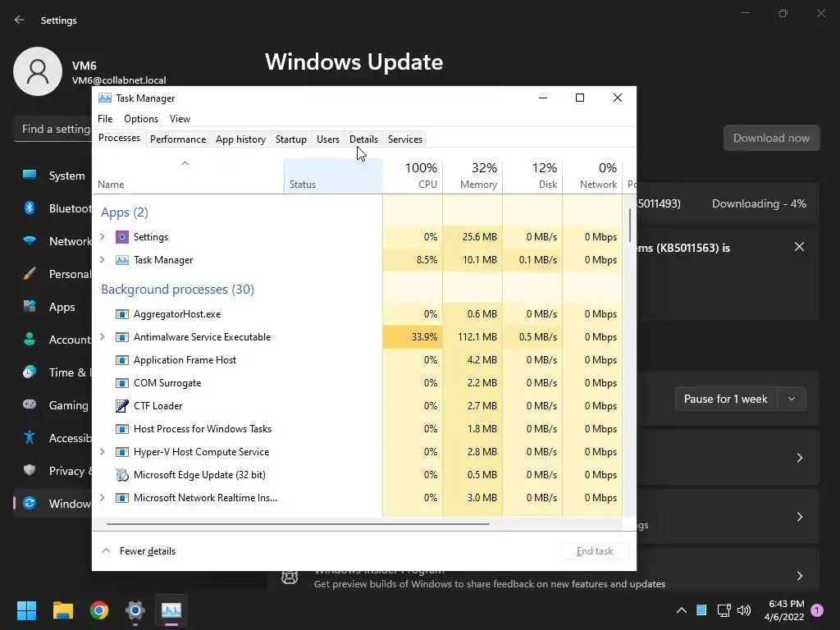Click the COM Surrogate process icon
This screenshot has height=630, width=840.
[x=122, y=383]
